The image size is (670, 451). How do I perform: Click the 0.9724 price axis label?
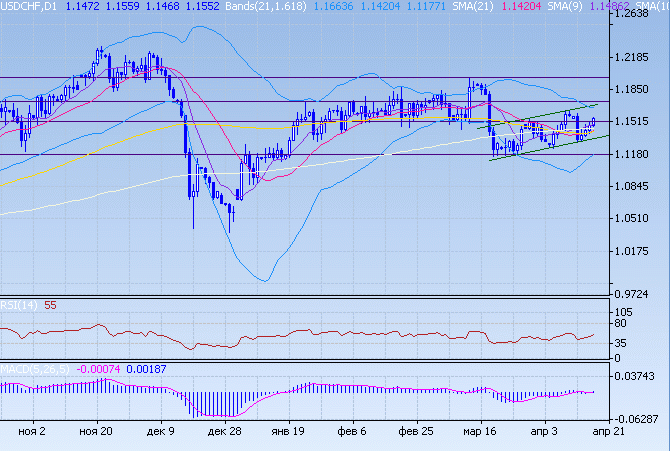637,293
